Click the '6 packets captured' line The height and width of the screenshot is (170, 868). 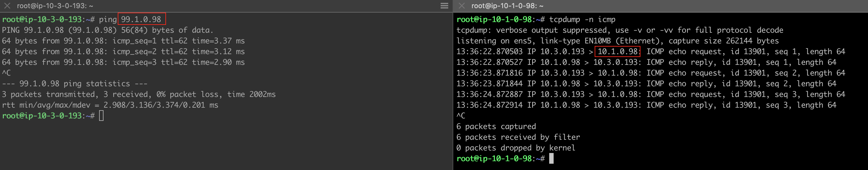pos(496,127)
